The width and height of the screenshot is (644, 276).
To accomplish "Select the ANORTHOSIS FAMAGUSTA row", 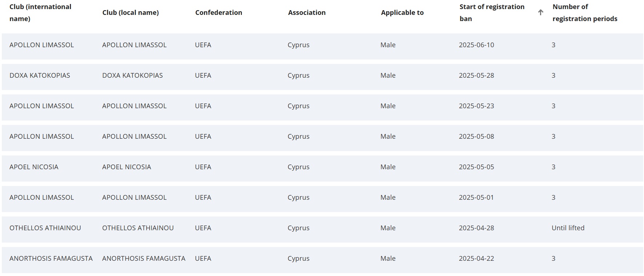I will tap(322, 260).
